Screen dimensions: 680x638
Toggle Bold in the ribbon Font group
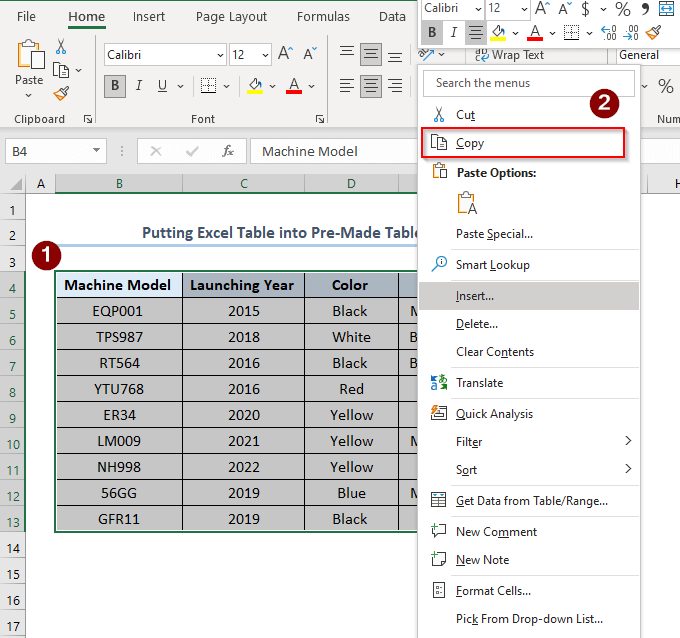coord(114,86)
